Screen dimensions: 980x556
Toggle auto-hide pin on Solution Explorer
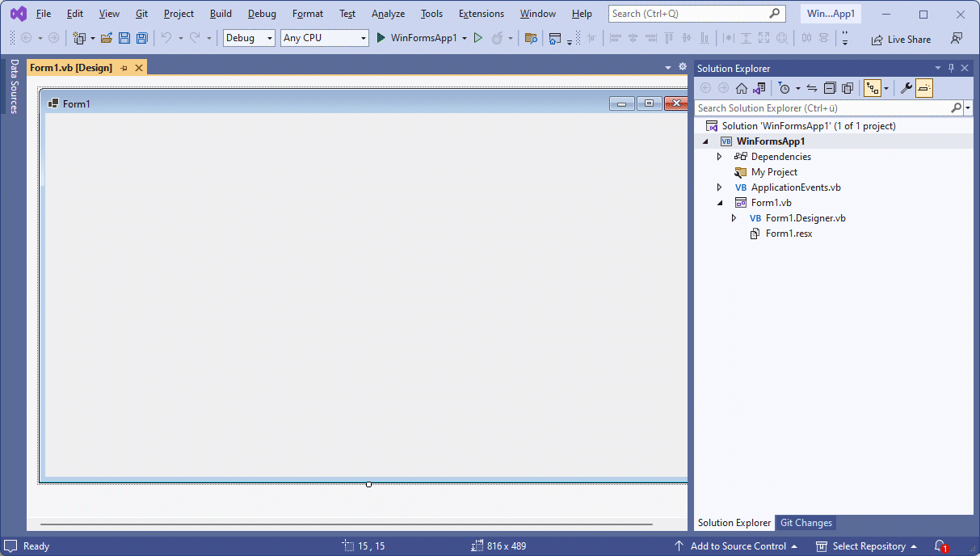click(x=951, y=69)
